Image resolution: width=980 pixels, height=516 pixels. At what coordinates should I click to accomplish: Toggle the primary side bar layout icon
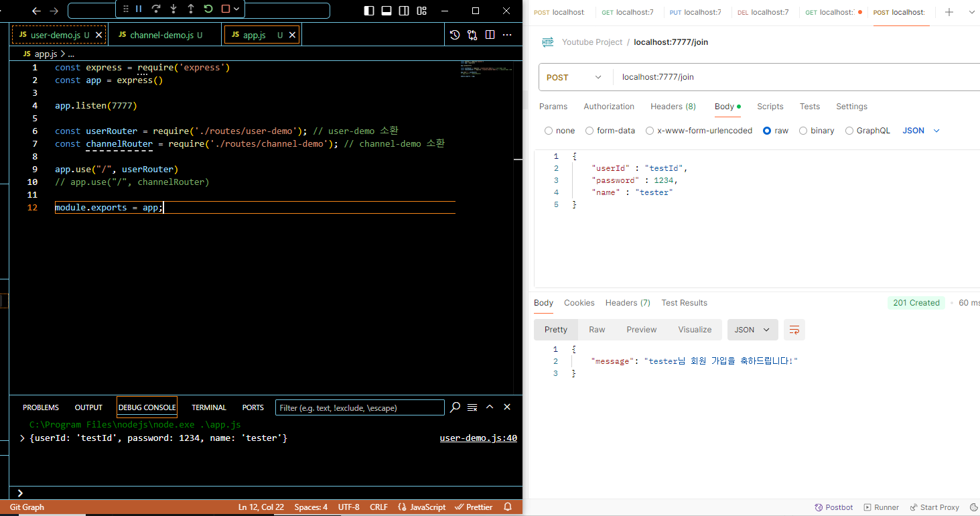(x=369, y=11)
